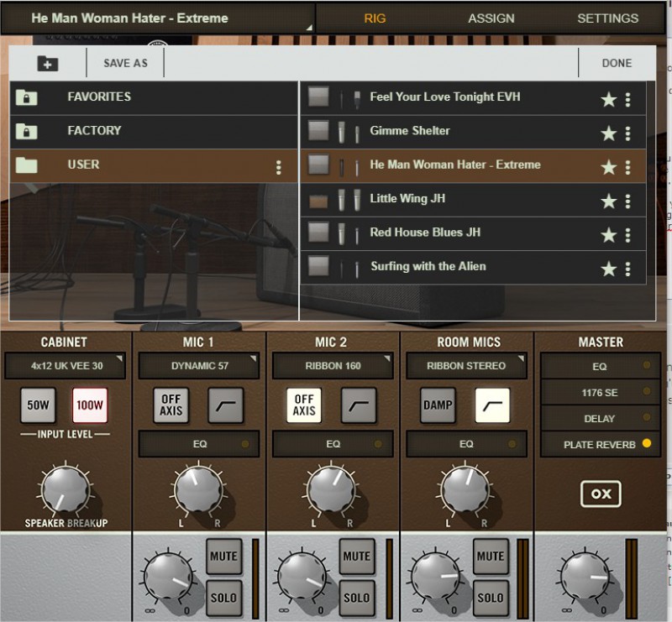The height and width of the screenshot is (622, 672).
Task: Open the SETTINGS tab
Action: tap(607, 18)
